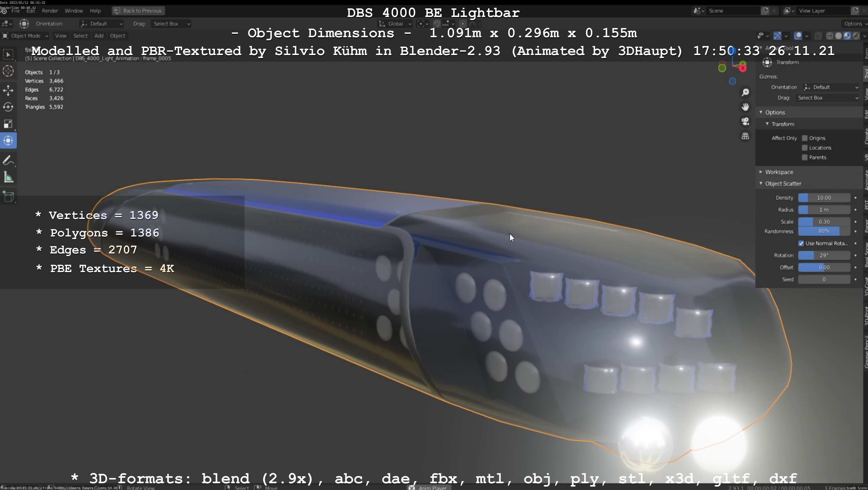Select the Measure ruler tool
Screen dimensions: 868x490
[8, 177]
